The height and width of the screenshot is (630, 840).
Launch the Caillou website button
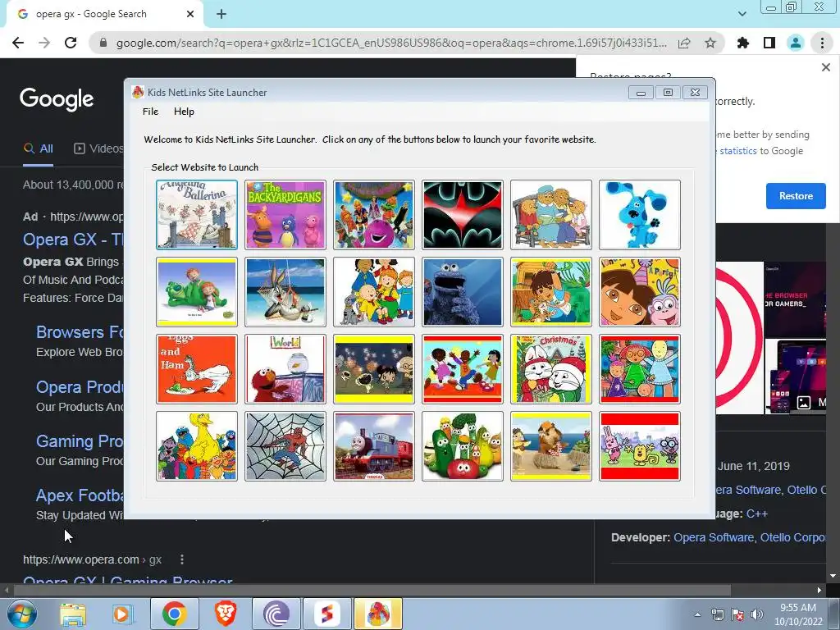point(374,292)
